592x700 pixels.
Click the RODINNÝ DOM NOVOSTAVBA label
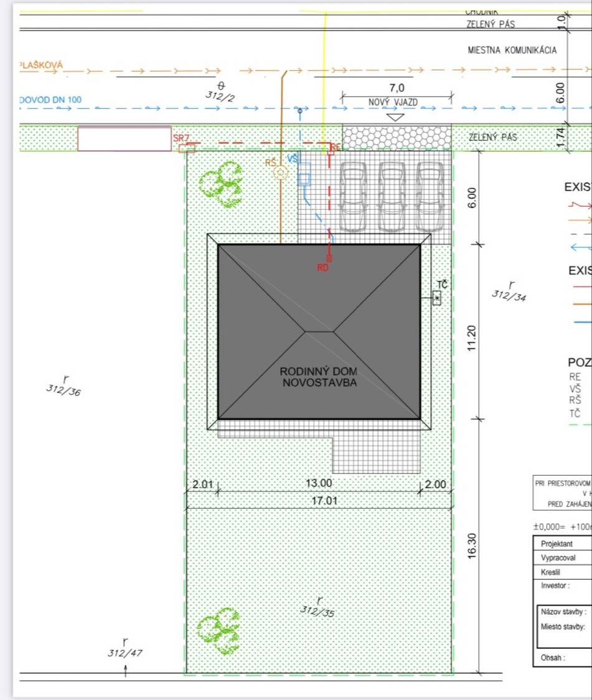coord(319,377)
